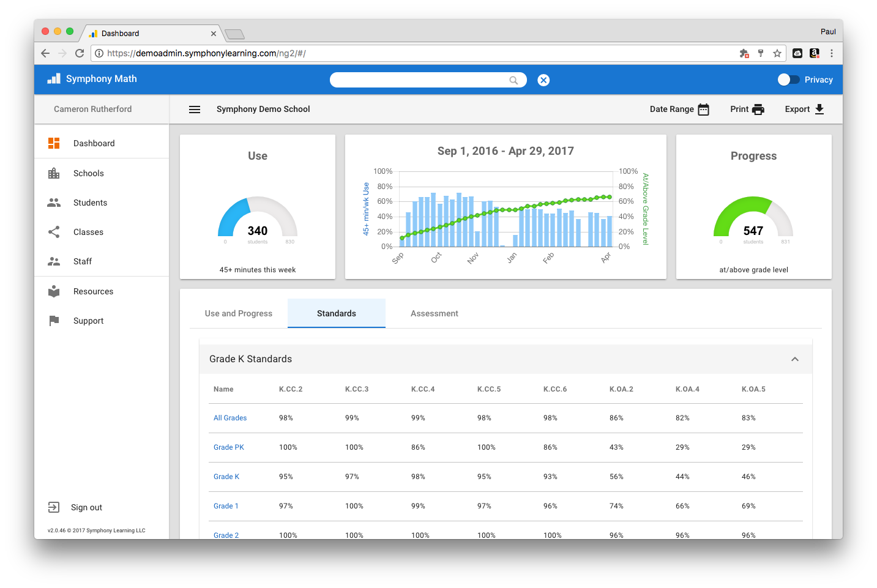This screenshot has width=877, height=588.
Task: Click the 43% cell in Grade PK row
Action: pyautogui.click(x=616, y=447)
